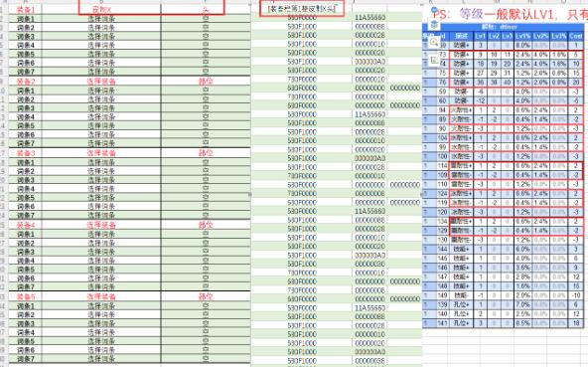Open 选择装备 dropdown cell beside 装备3
Image resolution: width=588 pixels, height=367 pixels.
pos(101,153)
